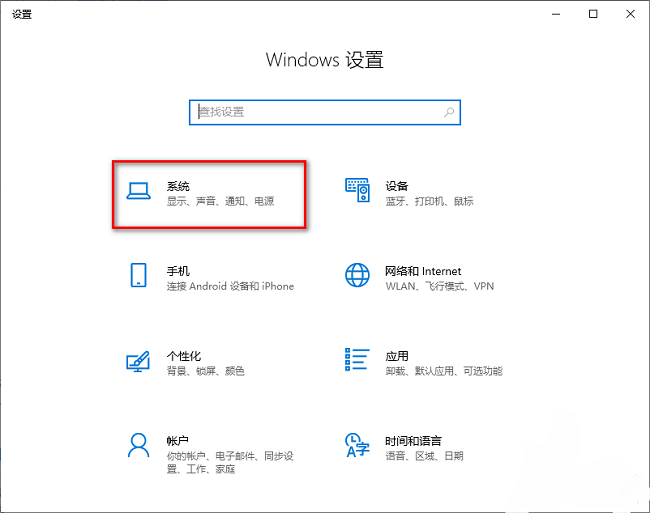Open the 应用 settings title
The width and height of the screenshot is (650, 513).
[x=397, y=356]
